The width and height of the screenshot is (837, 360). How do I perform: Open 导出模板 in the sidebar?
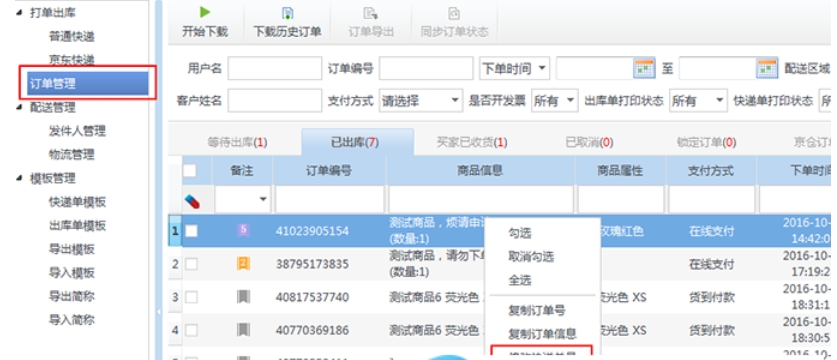point(72,249)
